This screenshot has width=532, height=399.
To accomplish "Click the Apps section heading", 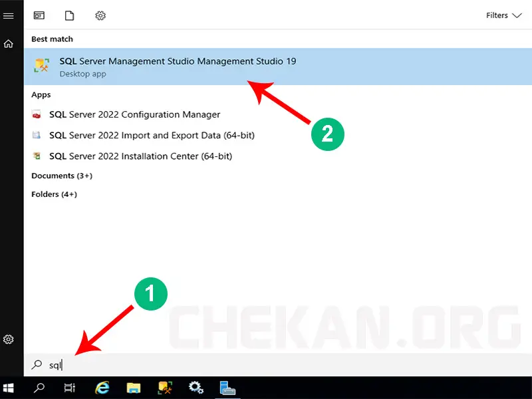I will (41, 94).
